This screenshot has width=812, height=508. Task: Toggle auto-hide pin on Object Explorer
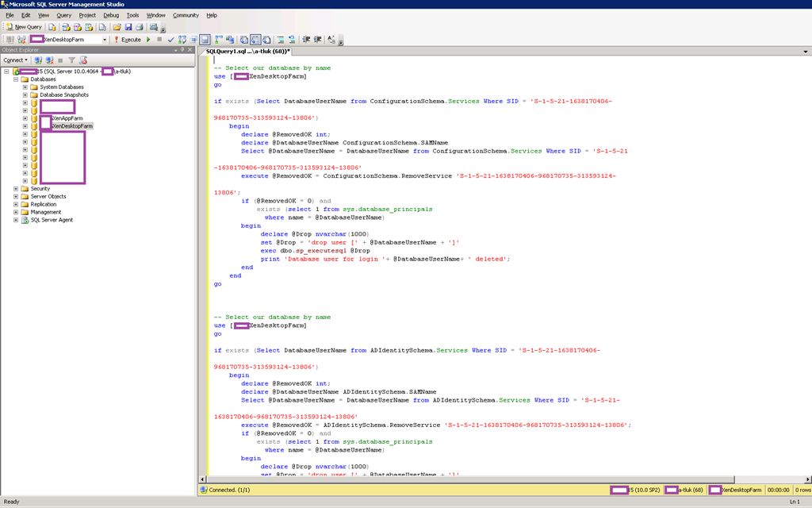pyautogui.click(x=182, y=49)
